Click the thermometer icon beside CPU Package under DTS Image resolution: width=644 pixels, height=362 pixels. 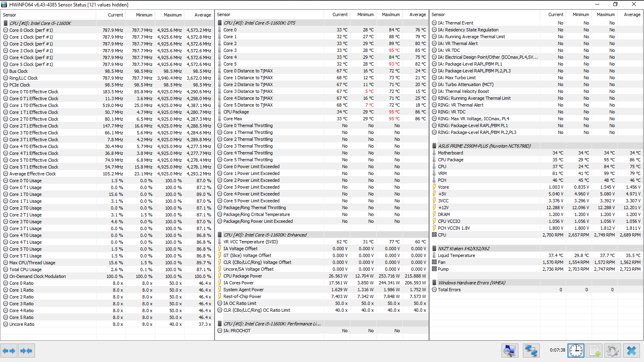click(x=220, y=112)
